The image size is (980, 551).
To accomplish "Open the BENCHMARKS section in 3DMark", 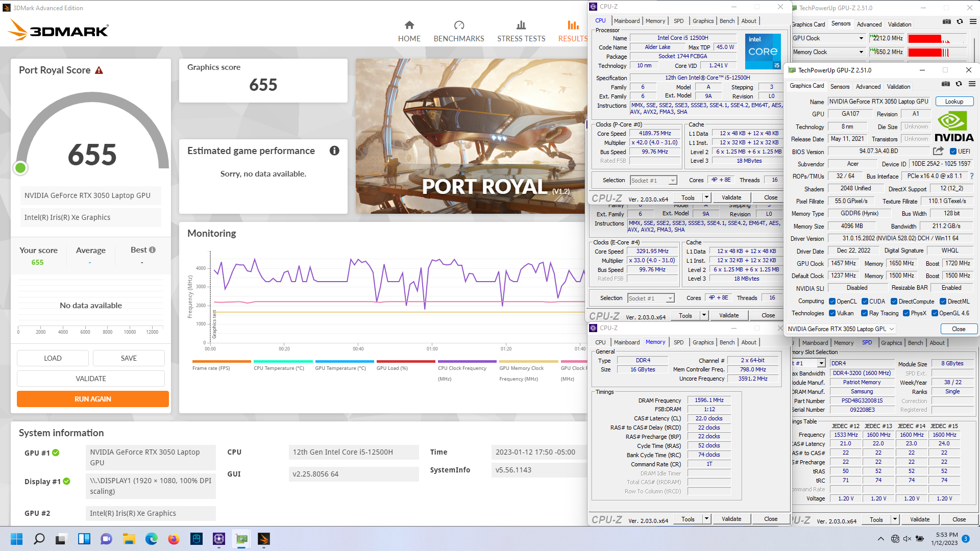I will click(459, 32).
